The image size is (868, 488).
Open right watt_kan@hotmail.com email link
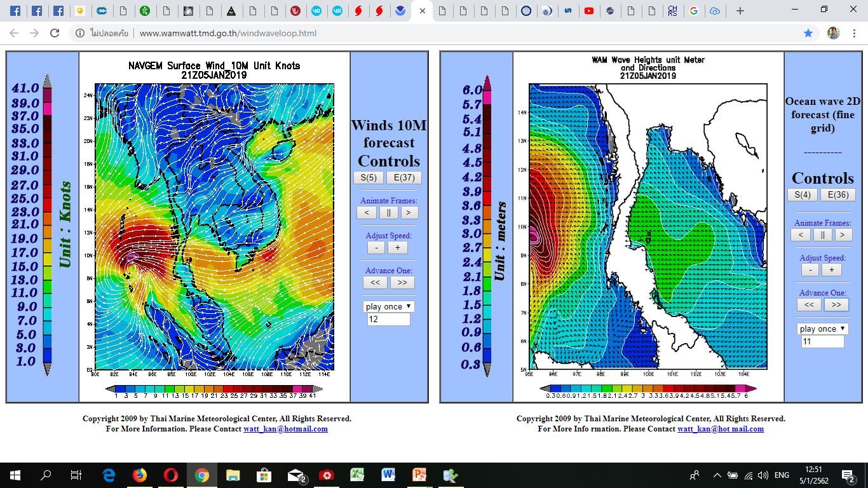(x=721, y=429)
